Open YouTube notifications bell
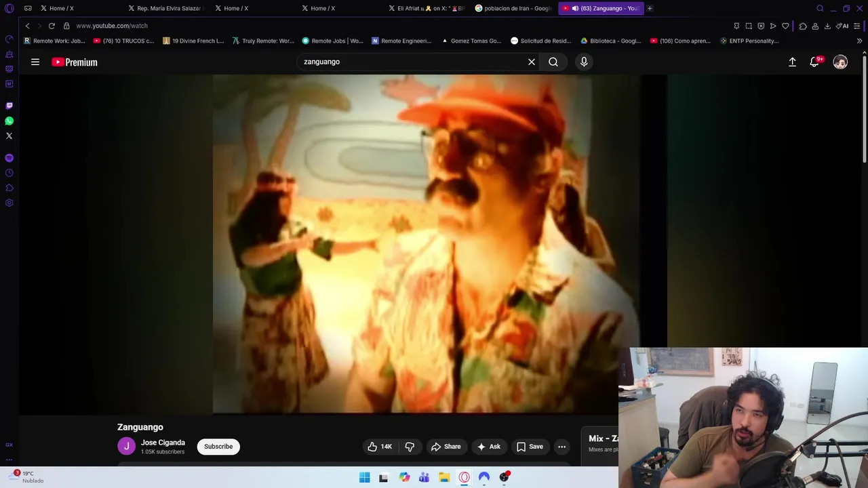Viewport: 868px width, 488px height. click(815, 62)
